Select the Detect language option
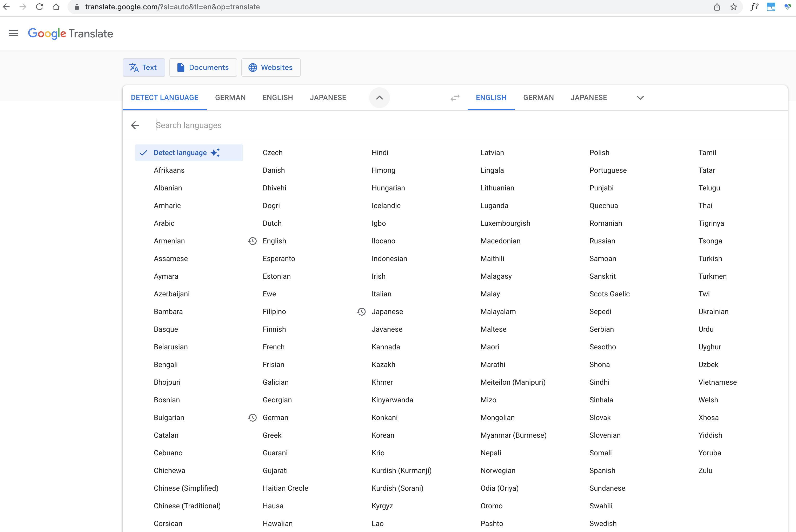The width and height of the screenshot is (796, 532). coord(180,153)
